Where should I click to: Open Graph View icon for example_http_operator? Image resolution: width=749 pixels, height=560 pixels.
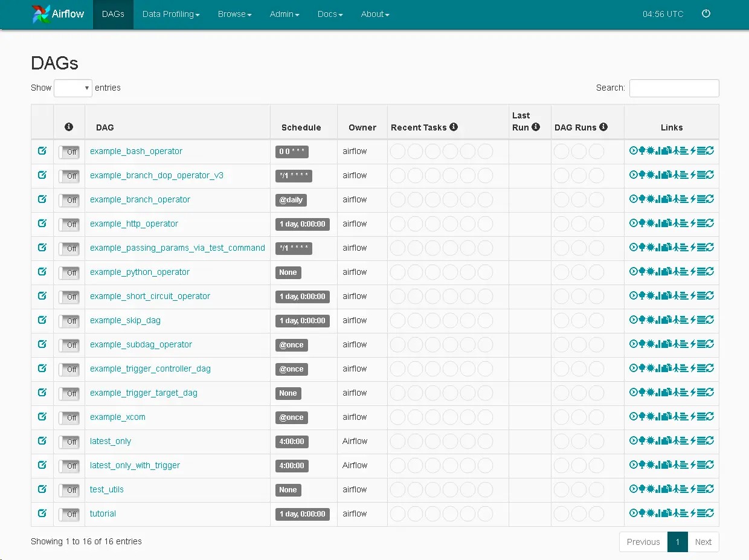(x=650, y=223)
